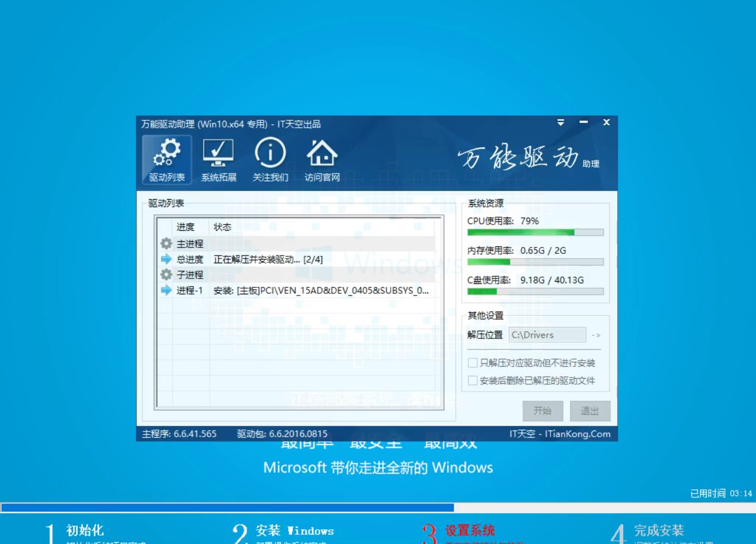
Task: Click the Microsoft 带你走进全新的 Windows text
Action: click(x=378, y=467)
